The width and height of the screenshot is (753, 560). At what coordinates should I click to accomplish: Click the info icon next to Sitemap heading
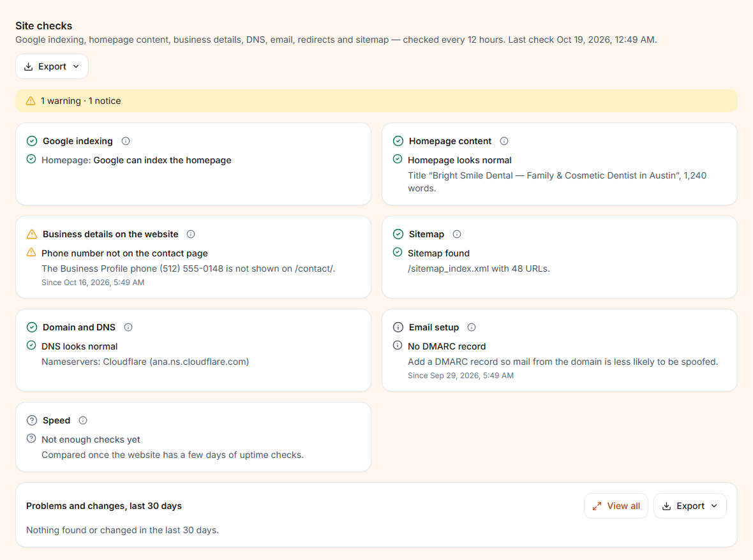(x=457, y=234)
